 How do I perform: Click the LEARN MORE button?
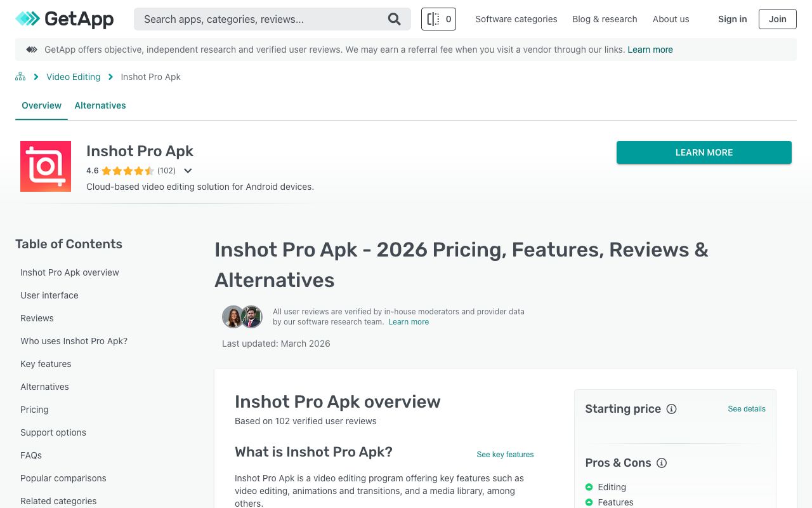(x=704, y=152)
